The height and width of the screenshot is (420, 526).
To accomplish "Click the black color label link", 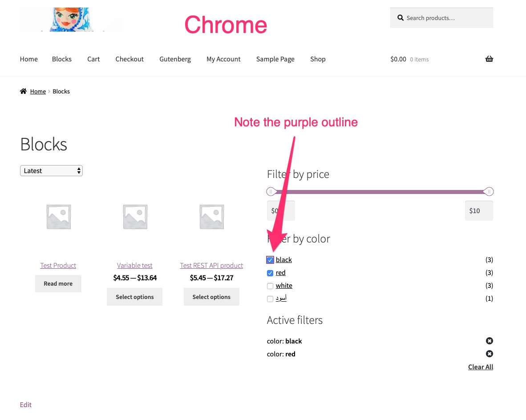I will (284, 260).
